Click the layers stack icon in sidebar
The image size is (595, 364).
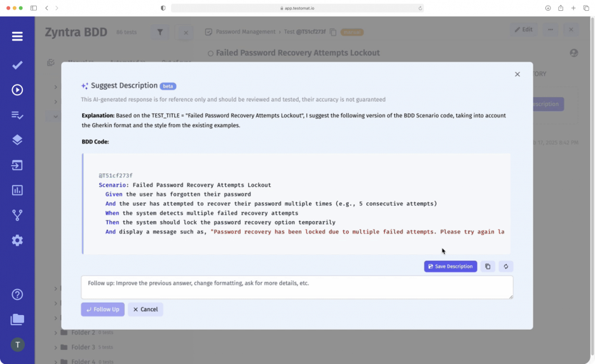click(x=17, y=140)
